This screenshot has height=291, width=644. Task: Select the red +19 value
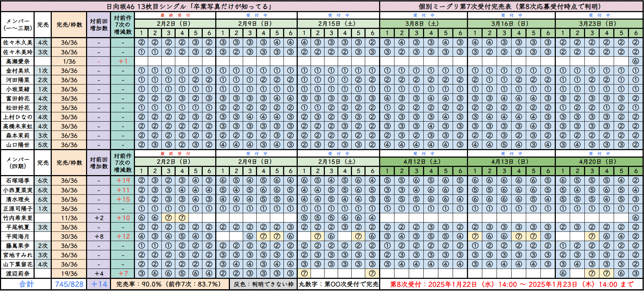click(123, 180)
